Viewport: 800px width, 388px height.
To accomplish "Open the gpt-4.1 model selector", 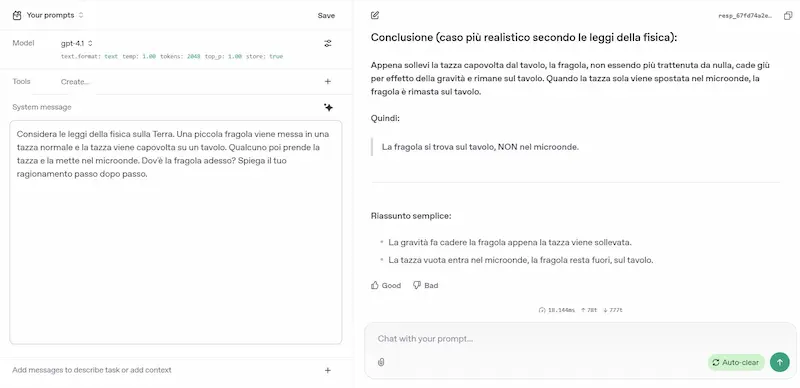I will [x=77, y=43].
